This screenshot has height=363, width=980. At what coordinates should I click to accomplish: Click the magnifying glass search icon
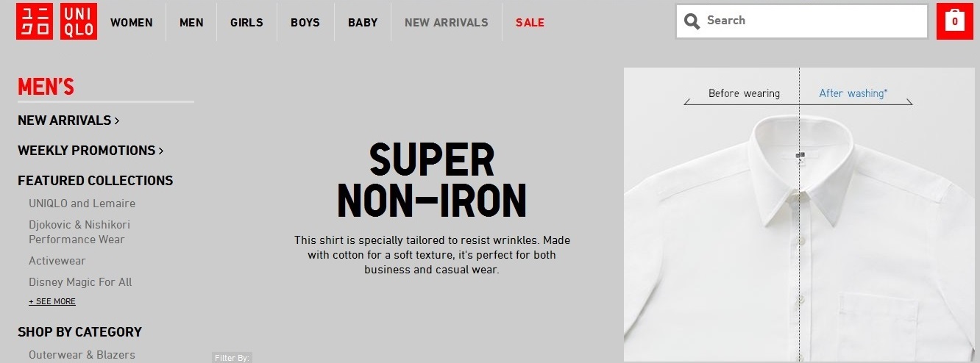click(x=692, y=21)
